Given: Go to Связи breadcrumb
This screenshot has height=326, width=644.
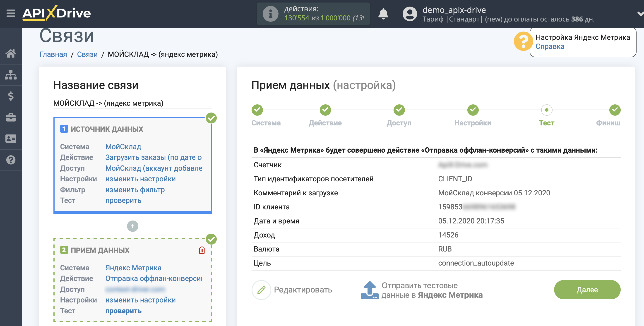Looking at the screenshot, I should 87,54.
